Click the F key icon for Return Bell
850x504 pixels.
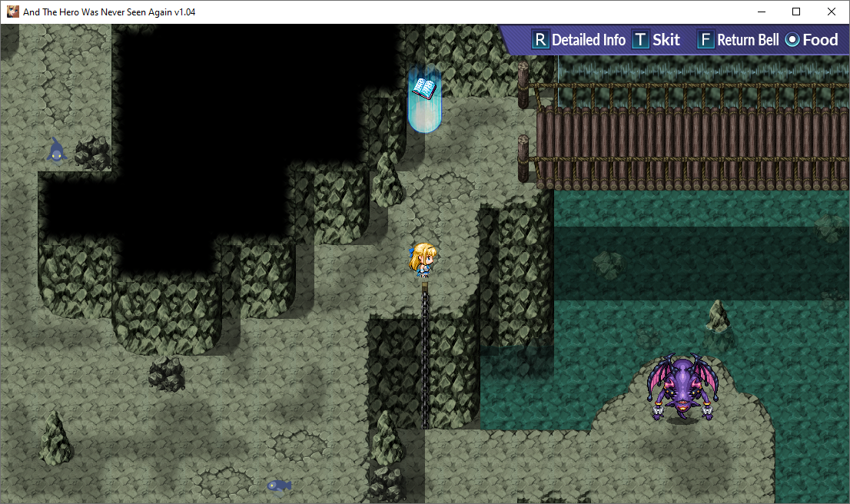(x=706, y=40)
